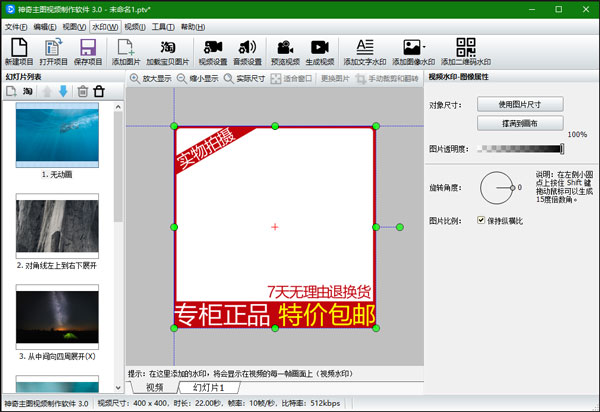Click the 图片透明度 (Image Opacity) slider
Screen dimensions: 600x412
[520, 149]
